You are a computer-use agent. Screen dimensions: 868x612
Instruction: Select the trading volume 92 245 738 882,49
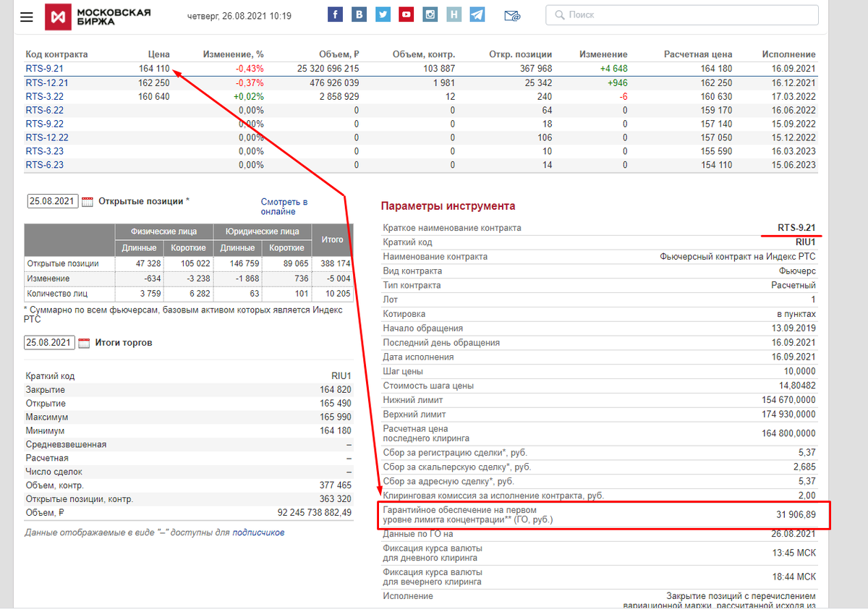pyautogui.click(x=315, y=513)
